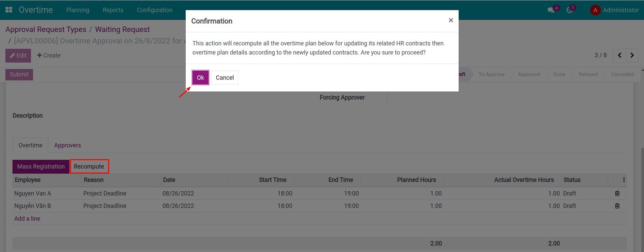Confirm recompute with the Ok button
The image size is (644, 252).
(200, 78)
